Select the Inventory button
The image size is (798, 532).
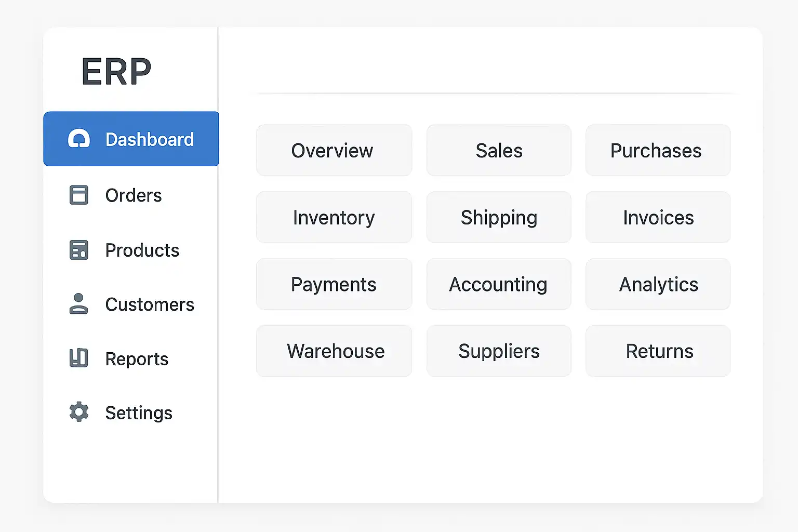[x=334, y=217]
